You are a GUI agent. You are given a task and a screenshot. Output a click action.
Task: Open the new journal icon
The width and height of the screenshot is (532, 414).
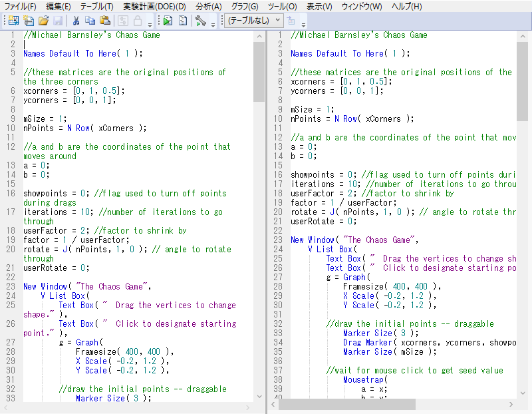pyautogui.click(x=29, y=21)
